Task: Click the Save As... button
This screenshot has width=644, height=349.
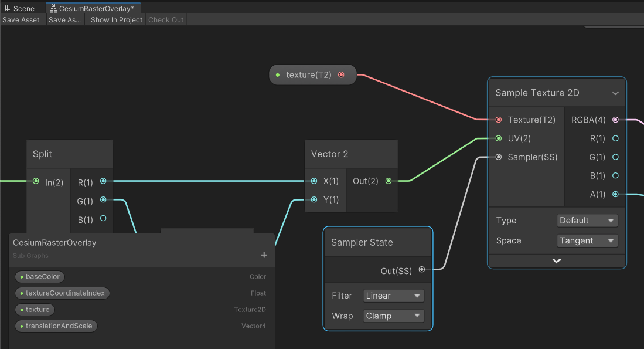Action: pyautogui.click(x=64, y=20)
